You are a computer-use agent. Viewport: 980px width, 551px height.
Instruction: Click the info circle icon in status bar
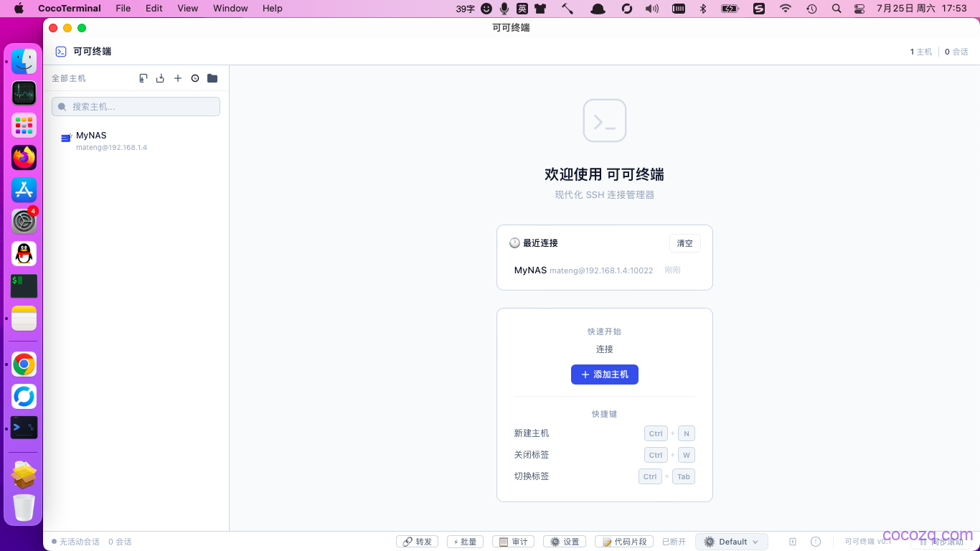pos(816,542)
